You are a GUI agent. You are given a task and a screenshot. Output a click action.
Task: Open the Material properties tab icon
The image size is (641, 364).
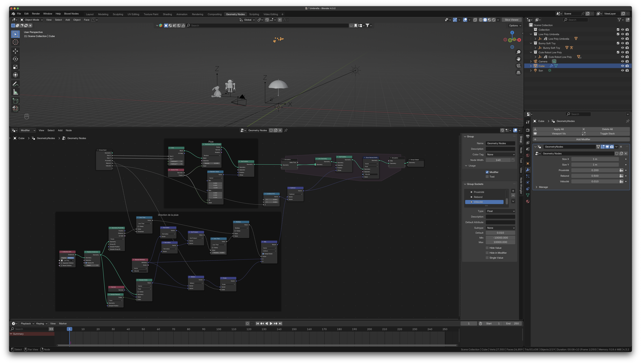tap(528, 202)
